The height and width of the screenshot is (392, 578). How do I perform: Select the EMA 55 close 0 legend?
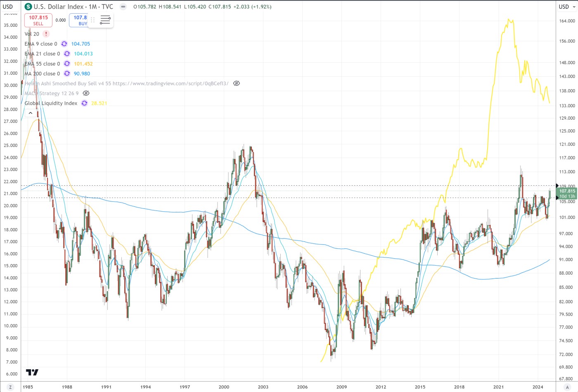click(x=42, y=64)
